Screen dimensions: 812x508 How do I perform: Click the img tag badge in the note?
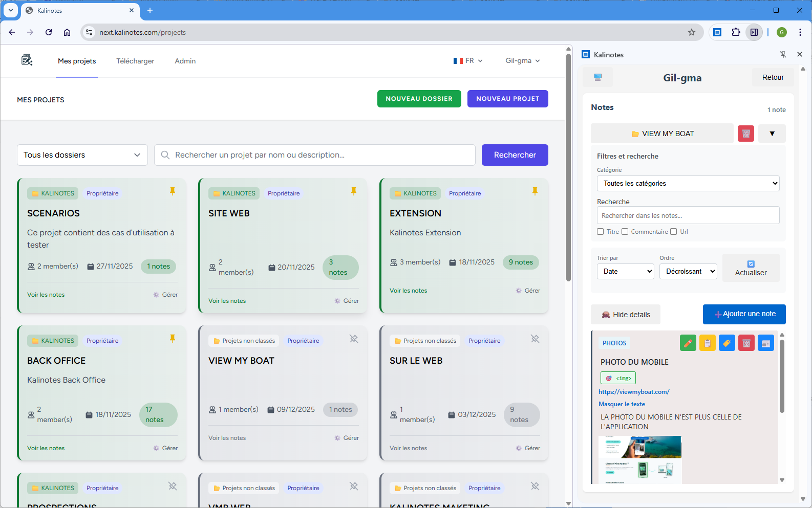coord(618,378)
